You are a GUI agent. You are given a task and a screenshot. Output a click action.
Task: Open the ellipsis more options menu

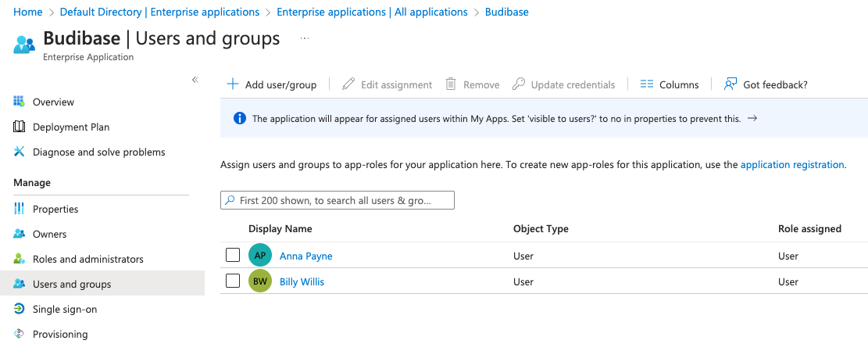pyautogui.click(x=305, y=38)
